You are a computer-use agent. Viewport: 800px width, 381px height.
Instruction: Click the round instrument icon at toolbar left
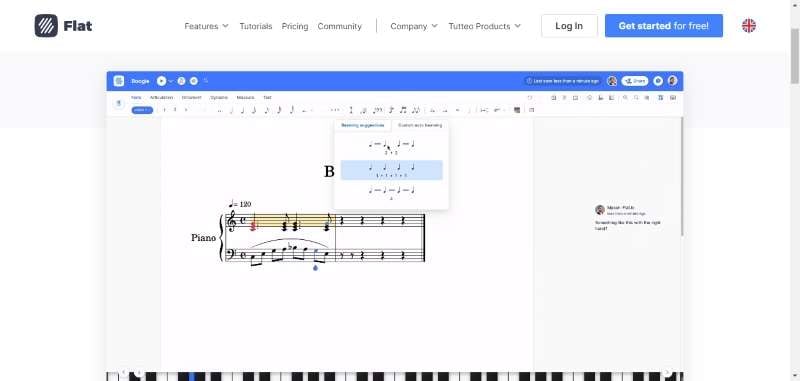point(119,104)
